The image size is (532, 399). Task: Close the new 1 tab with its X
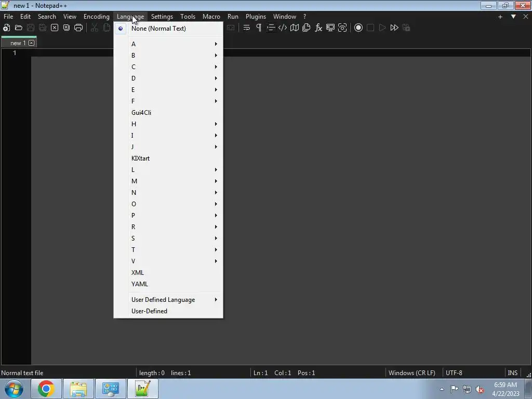[32, 43]
